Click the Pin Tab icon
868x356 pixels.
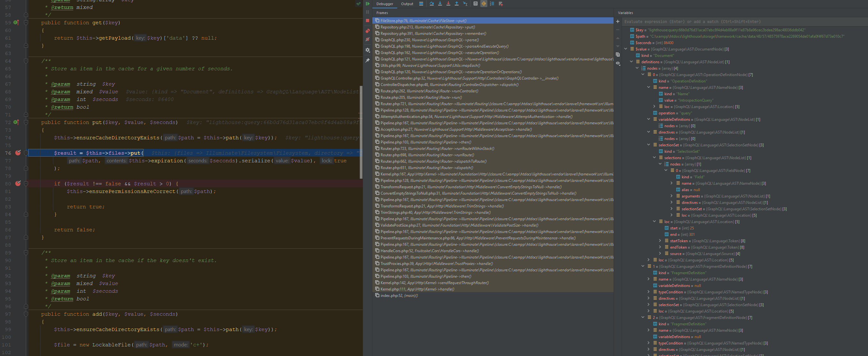click(367, 60)
